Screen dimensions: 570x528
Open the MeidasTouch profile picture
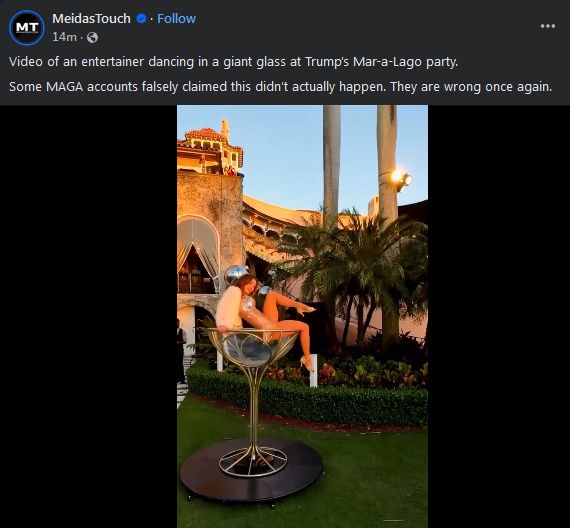(x=27, y=28)
